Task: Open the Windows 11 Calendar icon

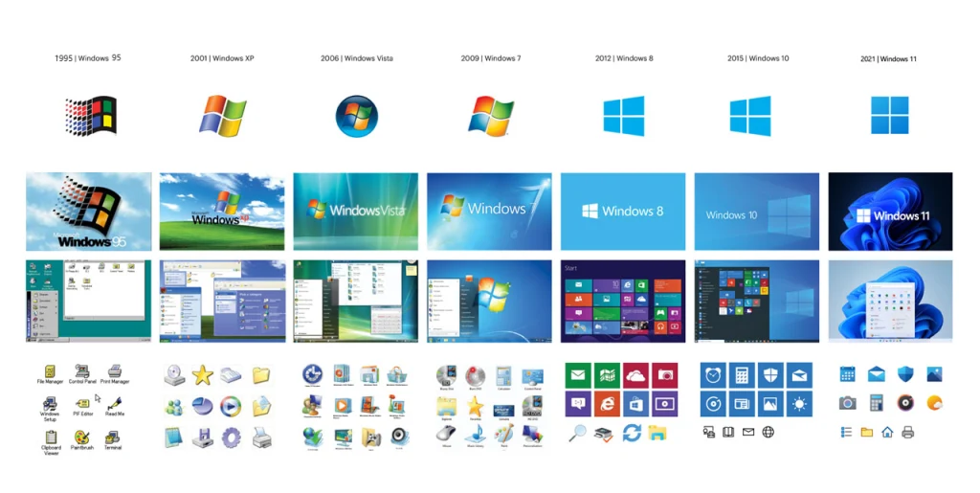Action: [848, 374]
